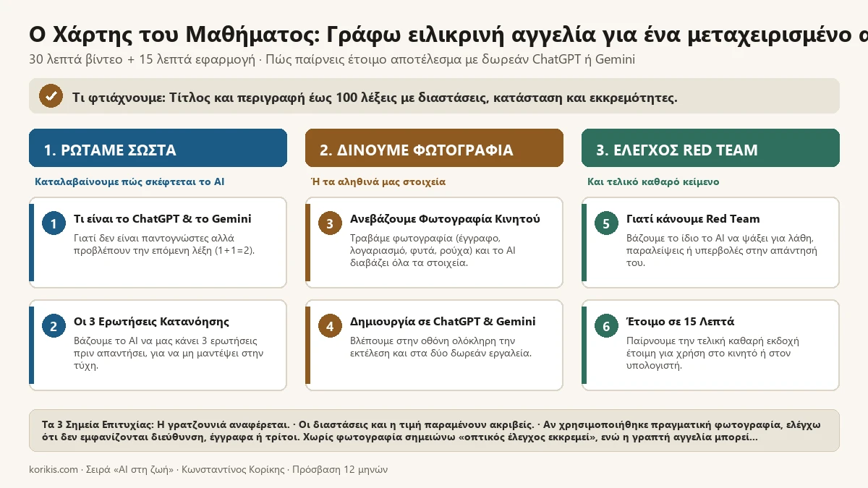Click the card title 'Δημιουργία σε ChatGPT & Gemini'

point(443,322)
